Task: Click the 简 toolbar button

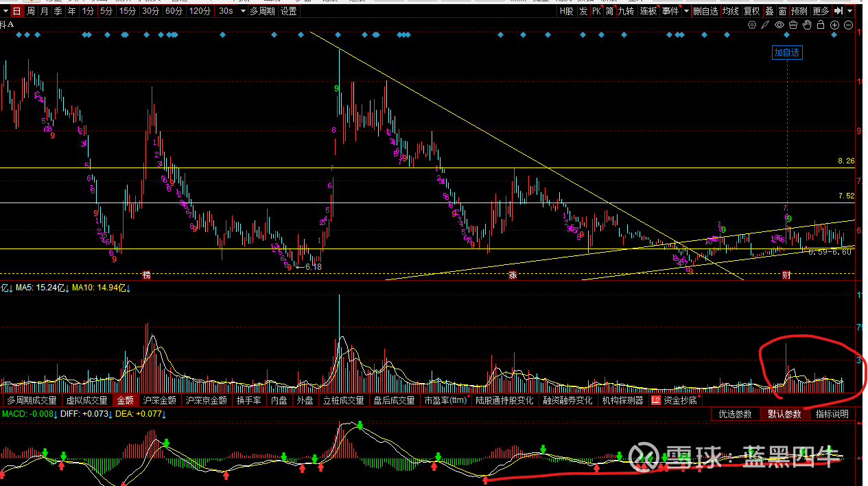Action: tap(609, 11)
